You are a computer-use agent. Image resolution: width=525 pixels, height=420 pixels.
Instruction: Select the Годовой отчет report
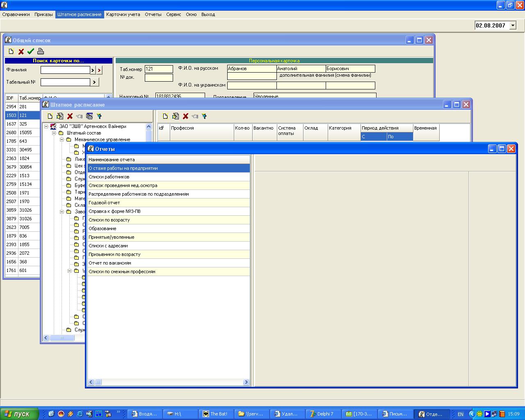(x=104, y=203)
